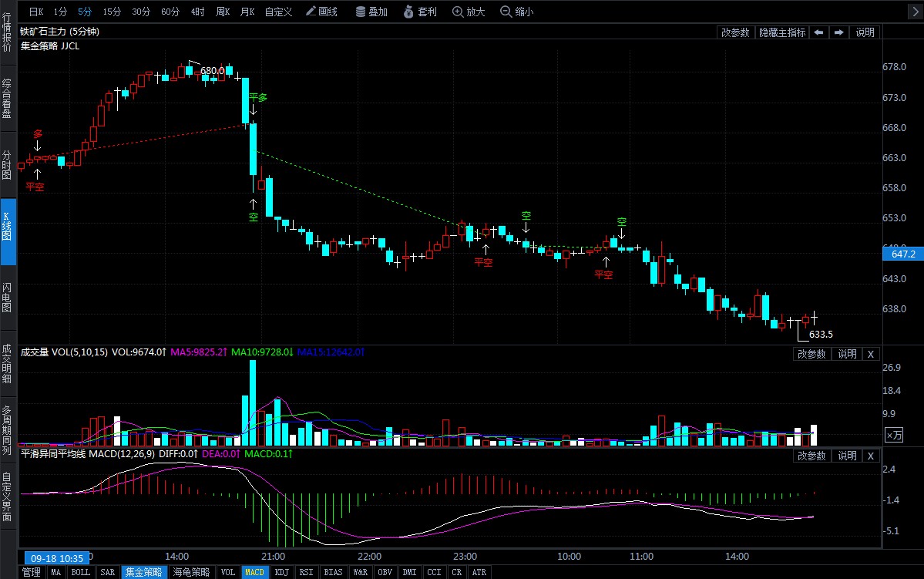Switch to 4时 period
Viewport: 924px width, 579px height.
coord(197,12)
